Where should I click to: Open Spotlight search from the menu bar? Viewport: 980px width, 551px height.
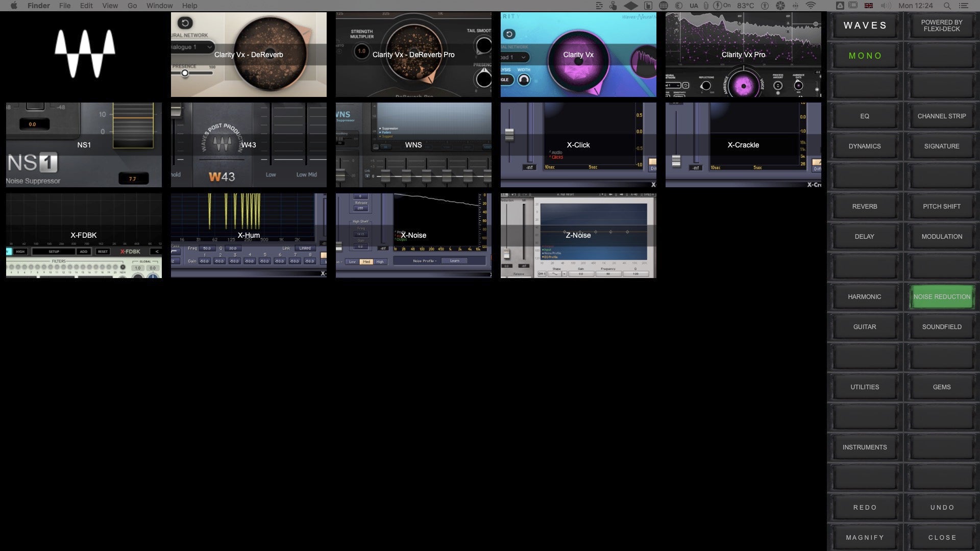pos(947,6)
